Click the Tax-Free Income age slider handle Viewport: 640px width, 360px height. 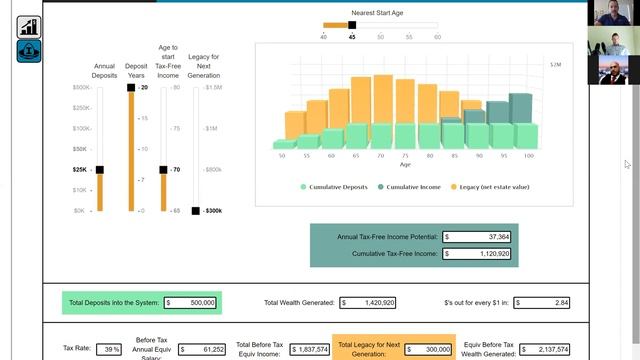[163, 170]
